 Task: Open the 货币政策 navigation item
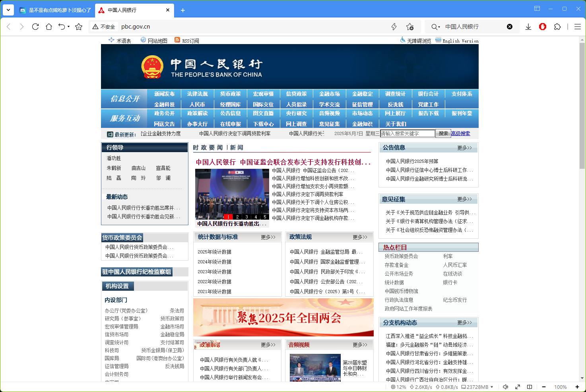(x=230, y=94)
